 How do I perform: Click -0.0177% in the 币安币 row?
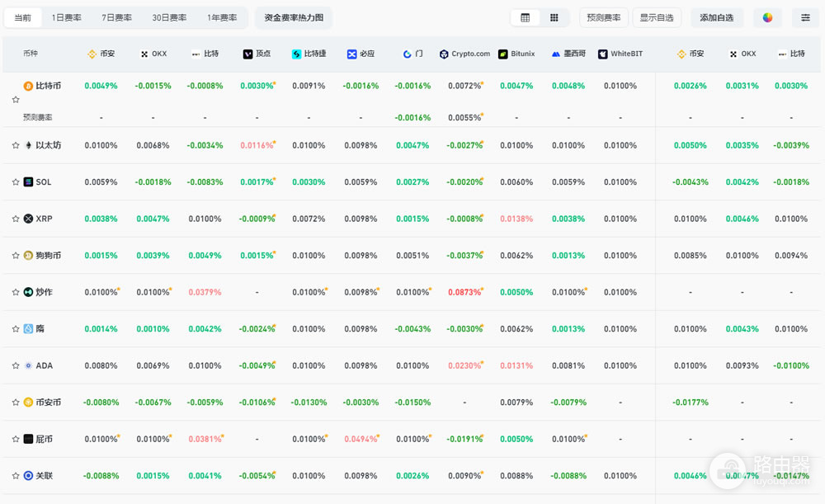pos(691,403)
